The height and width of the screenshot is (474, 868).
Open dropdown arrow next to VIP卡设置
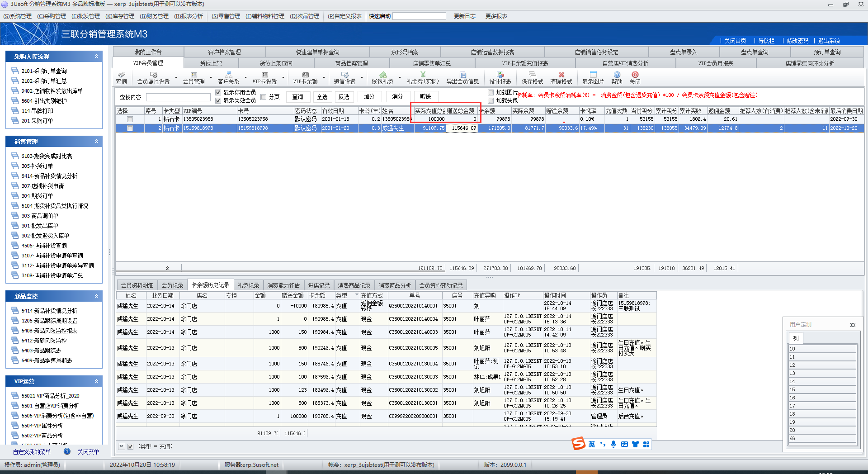(x=283, y=77)
